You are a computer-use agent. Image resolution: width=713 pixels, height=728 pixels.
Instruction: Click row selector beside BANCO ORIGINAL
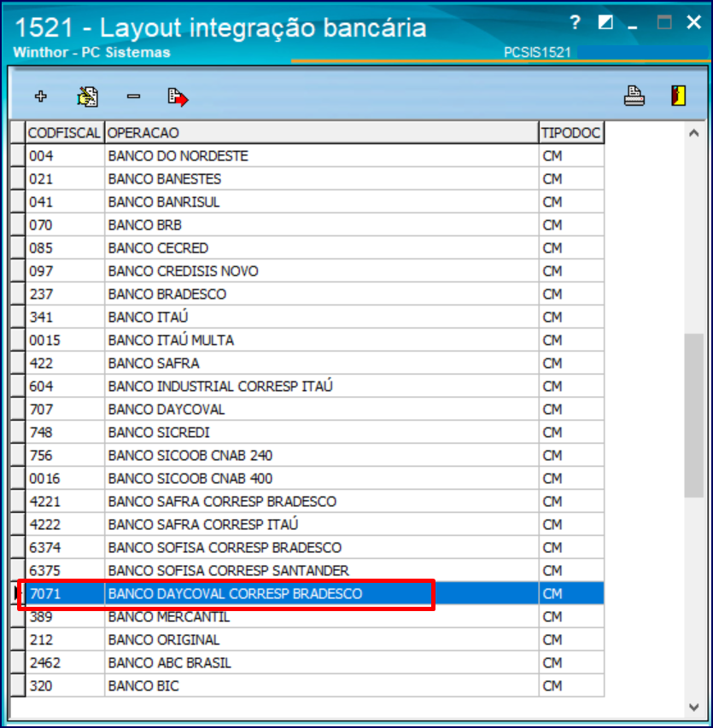click(x=18, y=639)
